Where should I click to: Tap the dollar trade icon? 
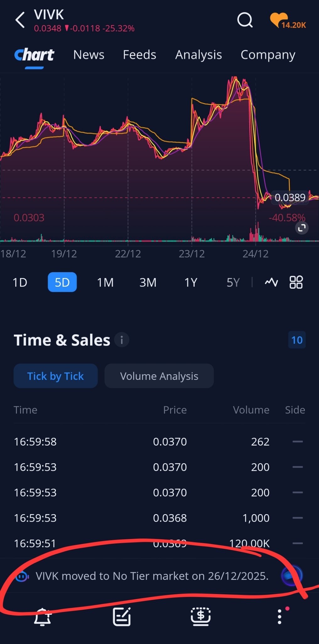tap(201, 617)
